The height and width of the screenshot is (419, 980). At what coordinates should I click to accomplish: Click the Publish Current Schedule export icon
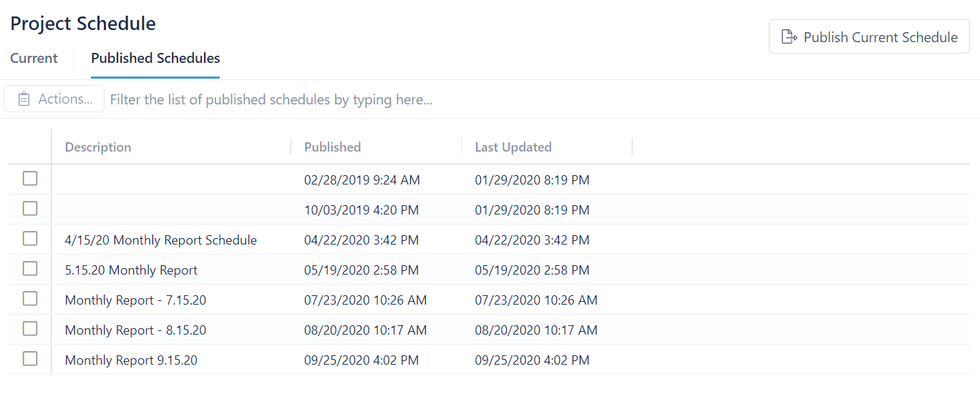(x=789, y=37)
